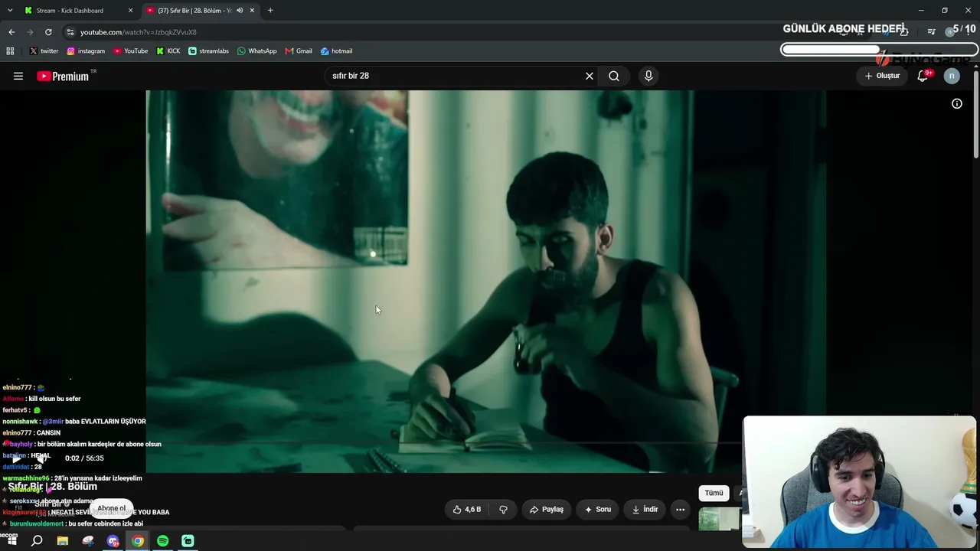Mute the Sıfır Bir tab audio
Screen dimensions: 980x551
(x=240, y=11)
